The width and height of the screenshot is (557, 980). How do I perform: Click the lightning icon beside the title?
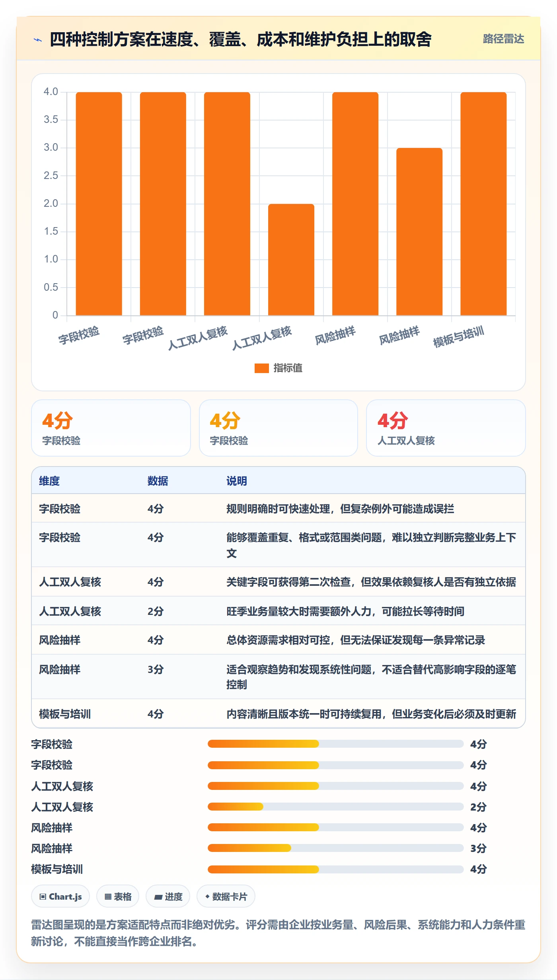pyautogui.click(x=38, y=40)
